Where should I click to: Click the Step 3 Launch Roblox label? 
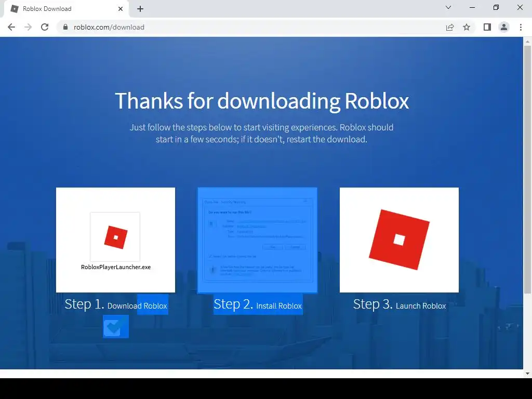coord(400,304)
